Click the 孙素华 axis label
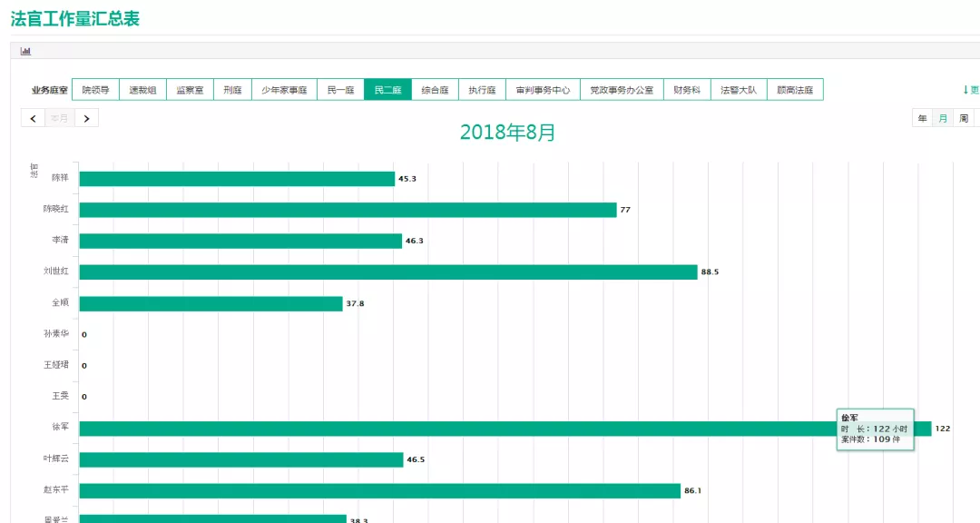 [x=55, y=334]
